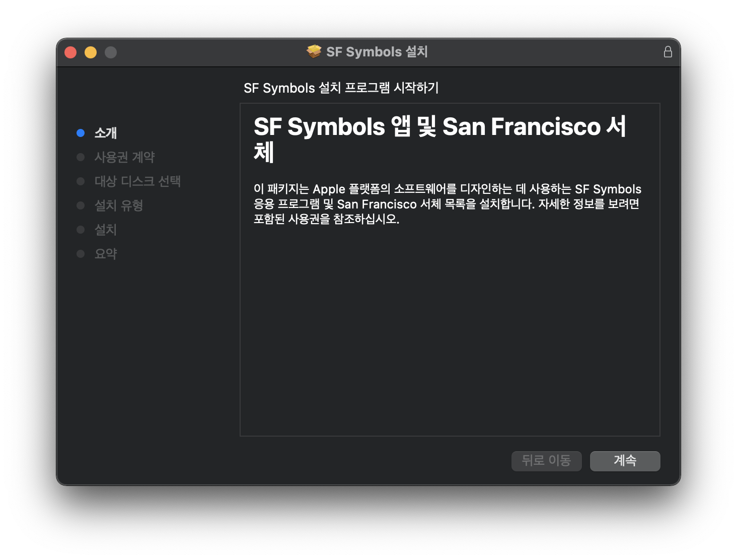The height and width of the screenshot is (560, 737).
Task: Click the package icon next to window title
Action: click(314, 51)
